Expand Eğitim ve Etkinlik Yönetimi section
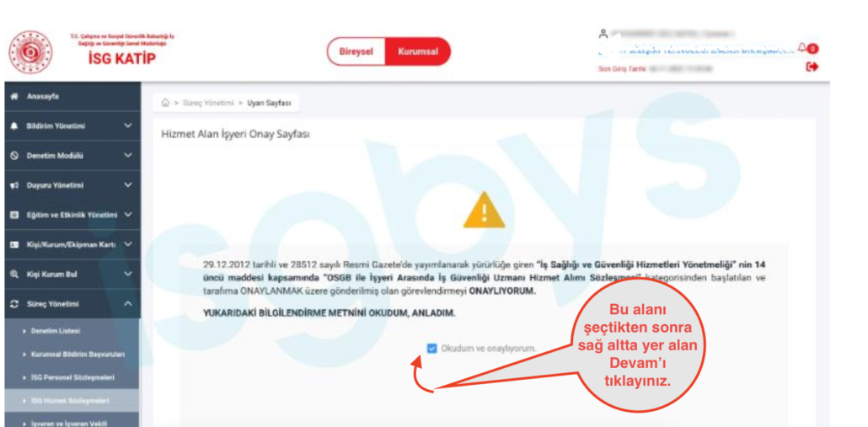 [70, 215]
